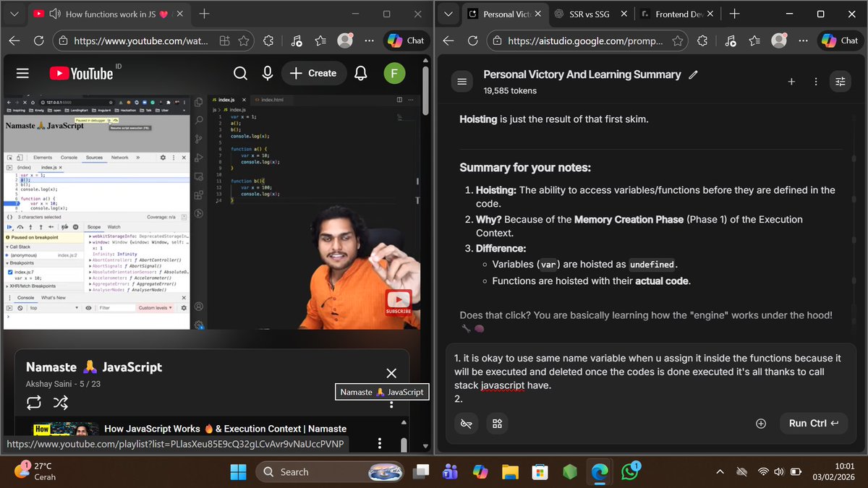The width and height of the screenshot is (868, 488).
Task: Expand tab actions menu in AI Studio window
Action: click(448, 14)
